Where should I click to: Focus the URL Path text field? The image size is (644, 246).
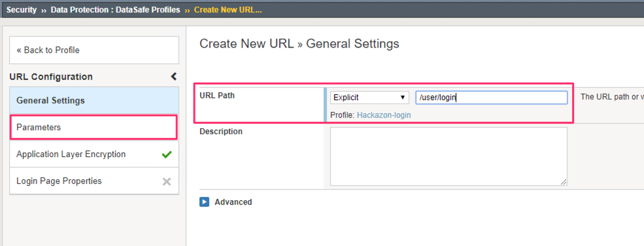pos(492,97)
